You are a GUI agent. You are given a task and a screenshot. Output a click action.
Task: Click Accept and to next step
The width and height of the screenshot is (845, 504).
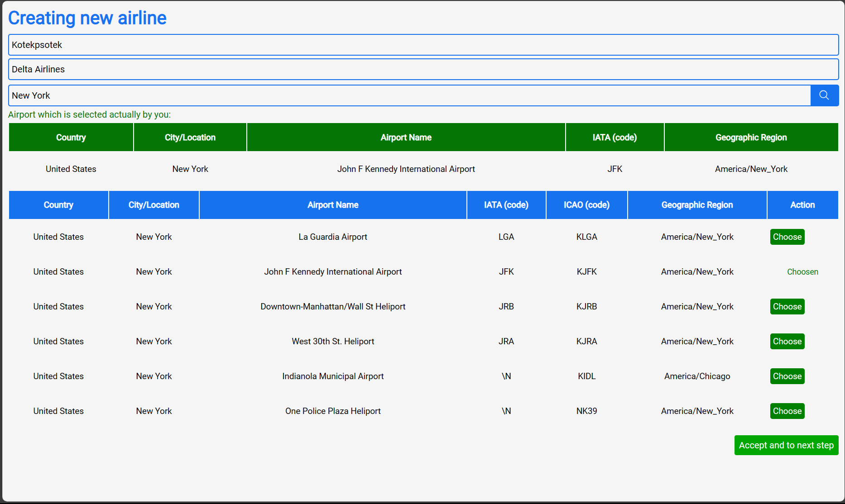click(786, 445)
